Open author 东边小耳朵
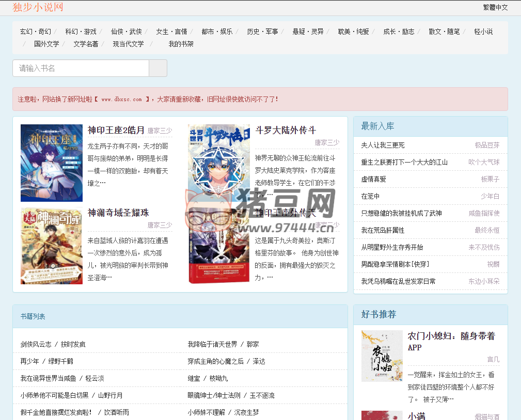 click(484, 281)
